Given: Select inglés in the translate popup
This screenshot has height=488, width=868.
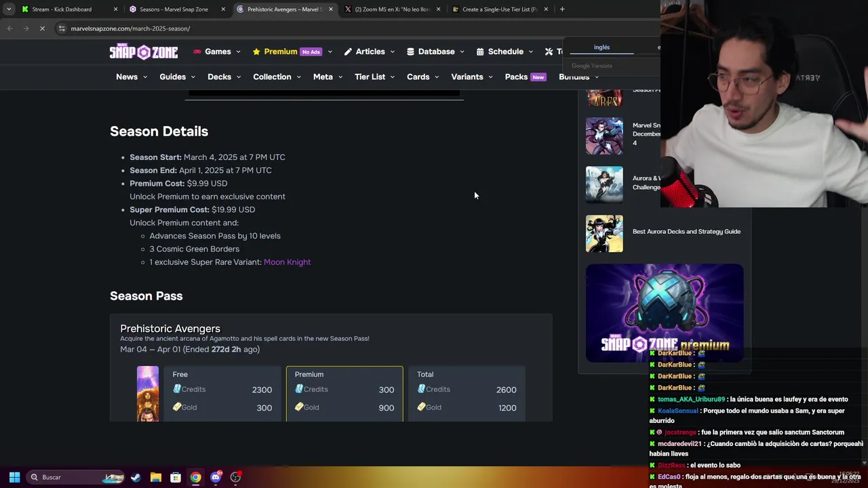Looking at the screenshot, I should pos(601,47).
